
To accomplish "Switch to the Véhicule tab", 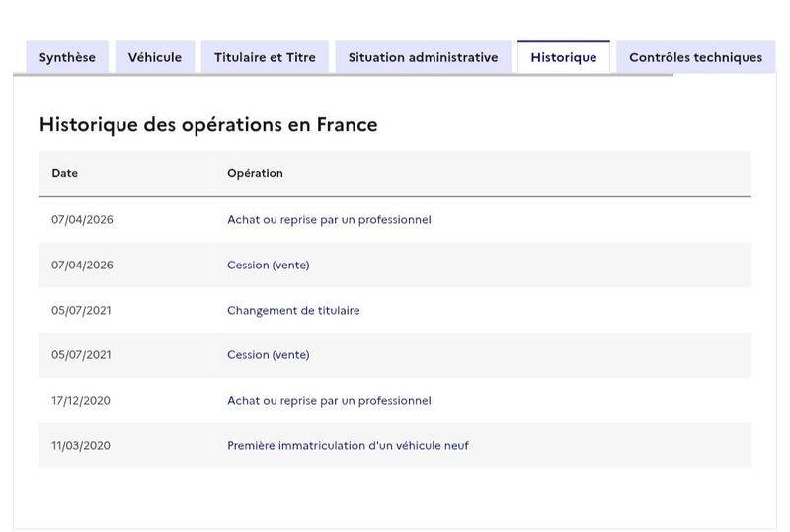I will pos(155,57).
